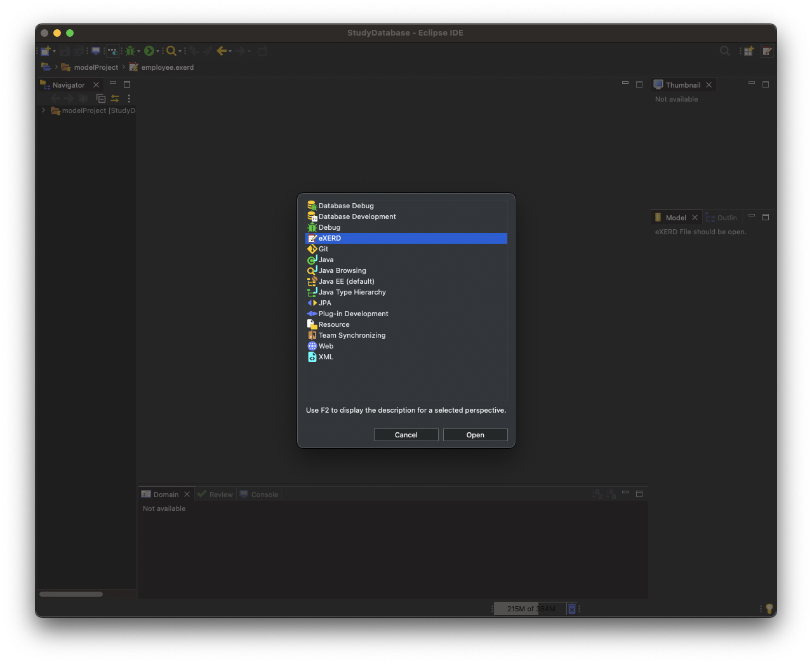The height and width of the screenshot is (664, 812).
Task: Click the Database Development perspective icon
Action: pyautogui.click(x=312, y=216)
